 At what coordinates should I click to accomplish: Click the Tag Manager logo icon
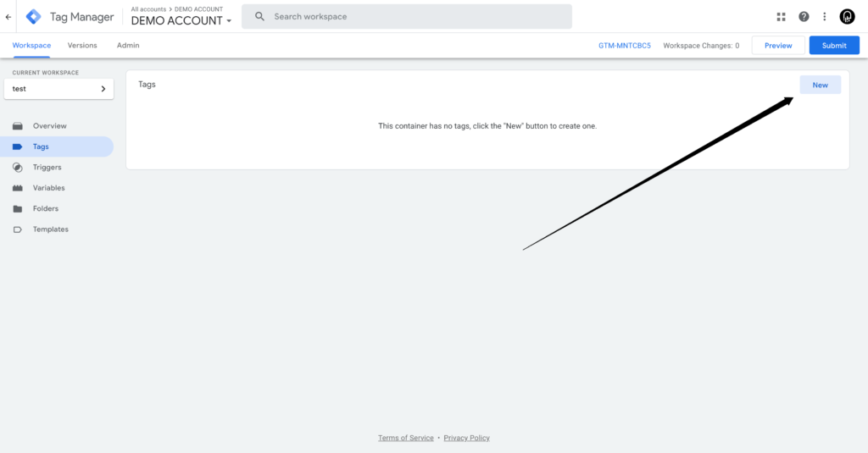point(33,17)
